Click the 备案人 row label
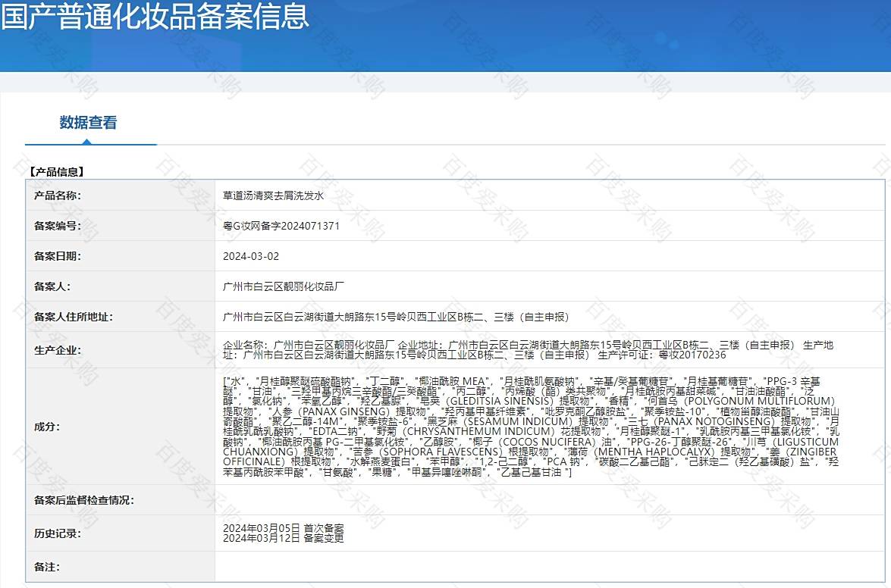This screenshot has height=588, width=891. [x=52, y=286]
